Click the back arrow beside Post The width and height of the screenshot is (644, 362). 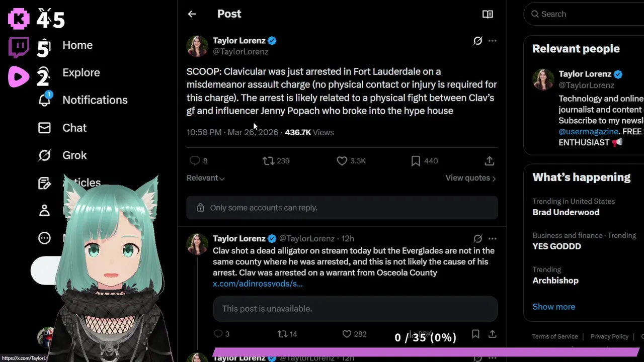coord(192,14)
